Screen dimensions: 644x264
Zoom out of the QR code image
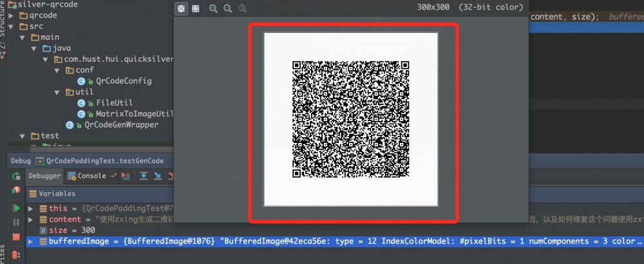tap(227, 8)
